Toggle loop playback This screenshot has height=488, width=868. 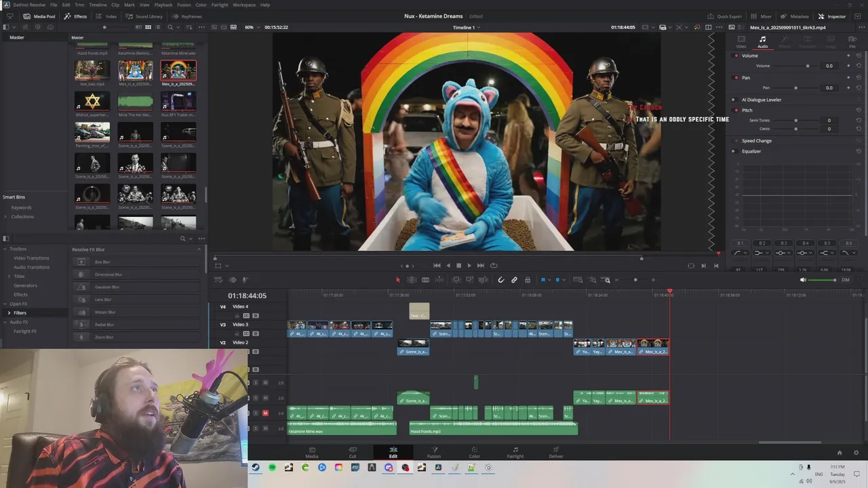coord(494,266)
